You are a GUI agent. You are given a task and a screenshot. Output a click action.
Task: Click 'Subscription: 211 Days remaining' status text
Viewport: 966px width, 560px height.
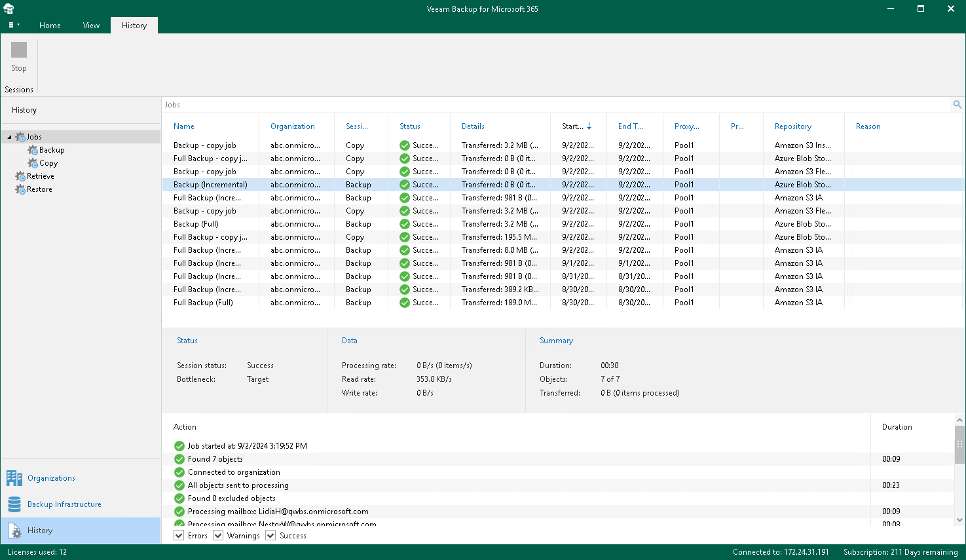(901, 552)
